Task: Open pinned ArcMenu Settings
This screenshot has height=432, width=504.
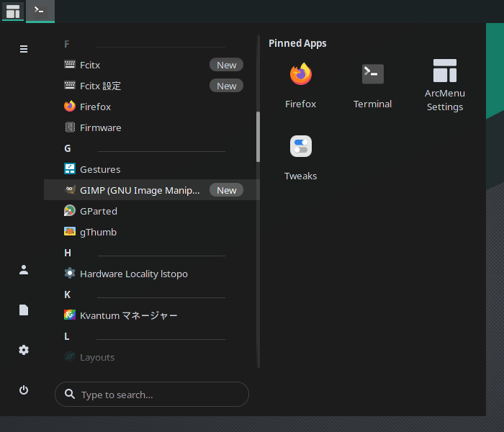Action: pos(445,86)
